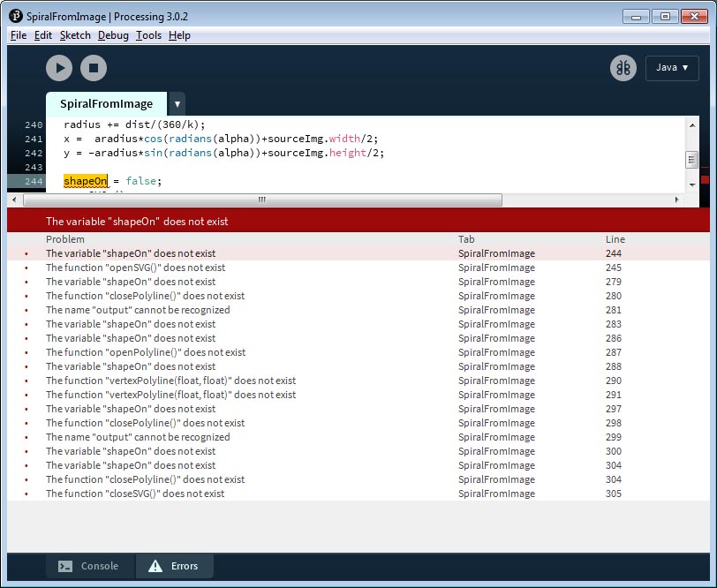Minimize the Processing window

coord(636,17)
